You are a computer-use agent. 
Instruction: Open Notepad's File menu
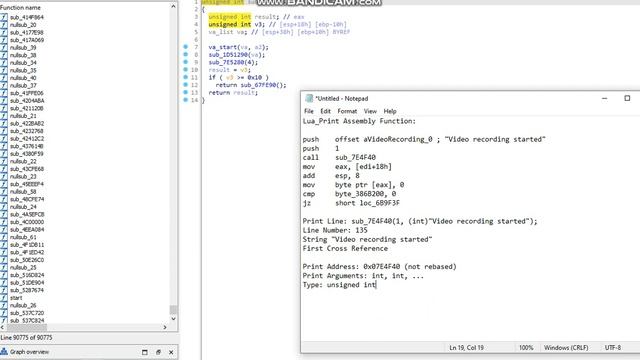coord(309,111)
